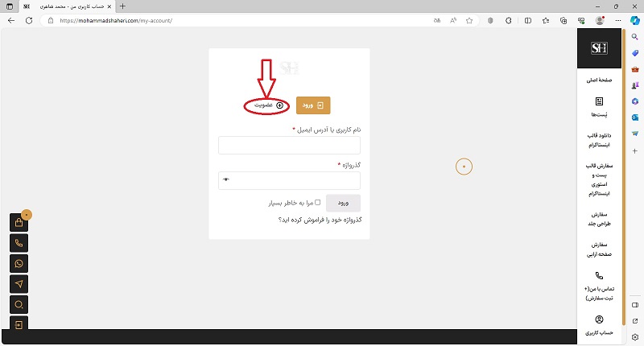Click the login door icon at bottom left
Screen dimensions: 644x346
[19, 323]
